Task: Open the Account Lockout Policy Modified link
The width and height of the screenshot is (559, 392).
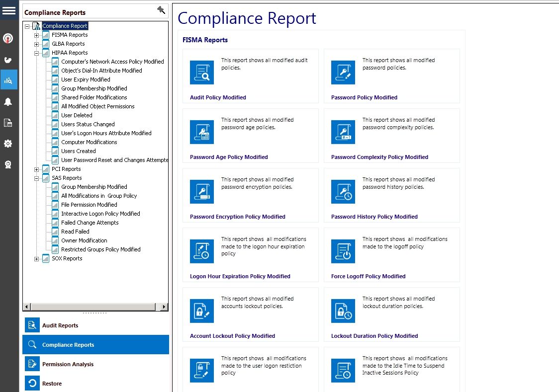Action: (232, 336)
